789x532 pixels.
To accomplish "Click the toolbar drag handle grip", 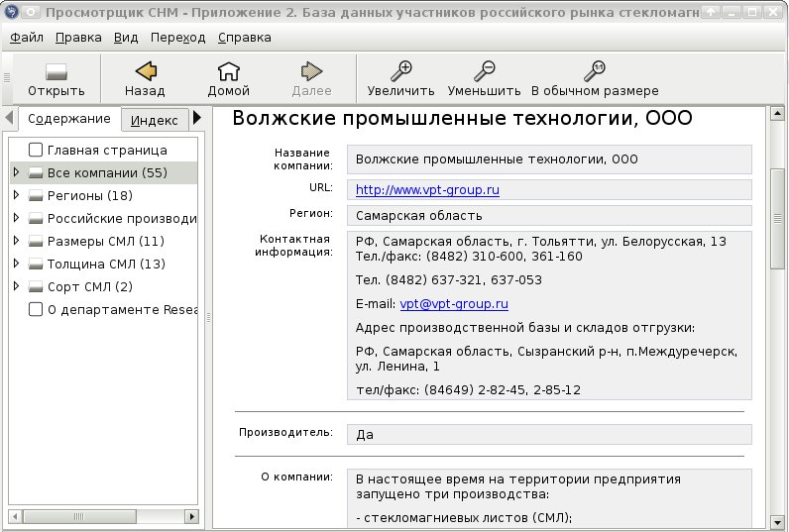I will click(7, 77).
